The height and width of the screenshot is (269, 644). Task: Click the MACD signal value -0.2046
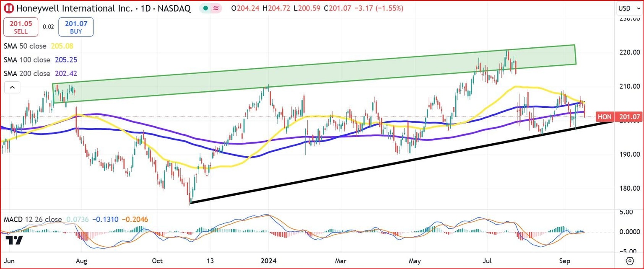tap(135, 220)
